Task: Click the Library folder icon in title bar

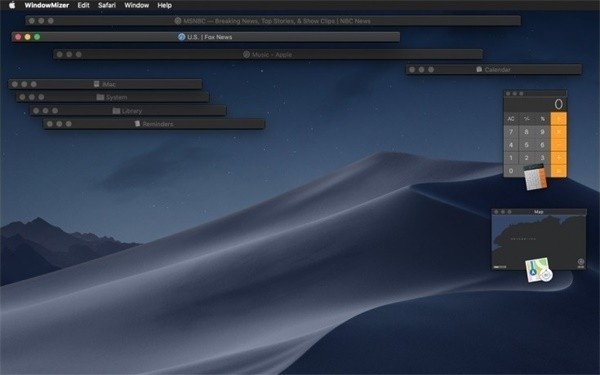Action: click(x=116, y=111)
